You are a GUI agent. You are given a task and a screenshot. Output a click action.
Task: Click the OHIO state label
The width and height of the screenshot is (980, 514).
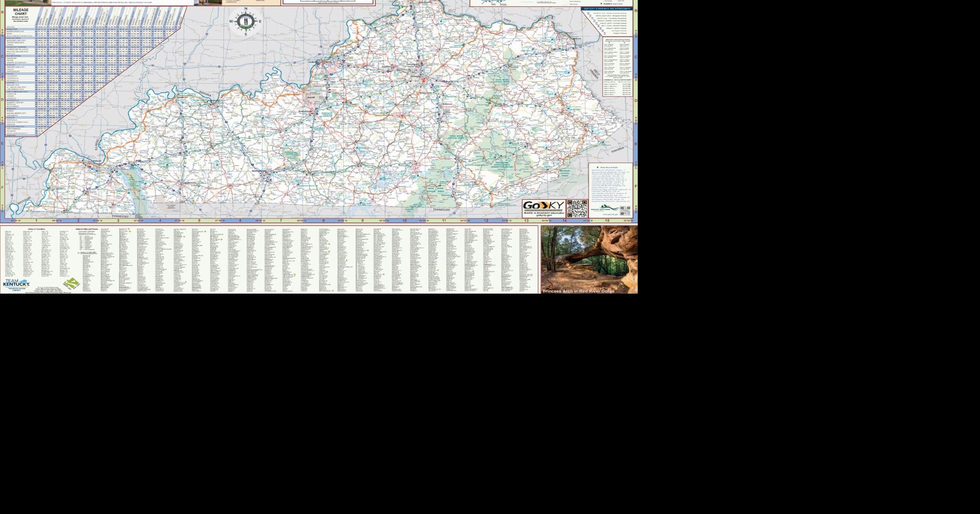point(507,20)
